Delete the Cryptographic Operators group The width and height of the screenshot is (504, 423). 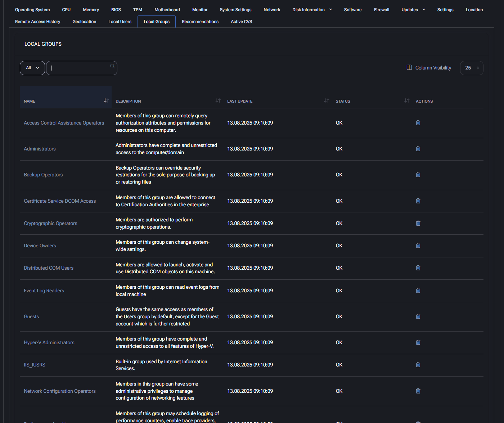click(418, 223)
